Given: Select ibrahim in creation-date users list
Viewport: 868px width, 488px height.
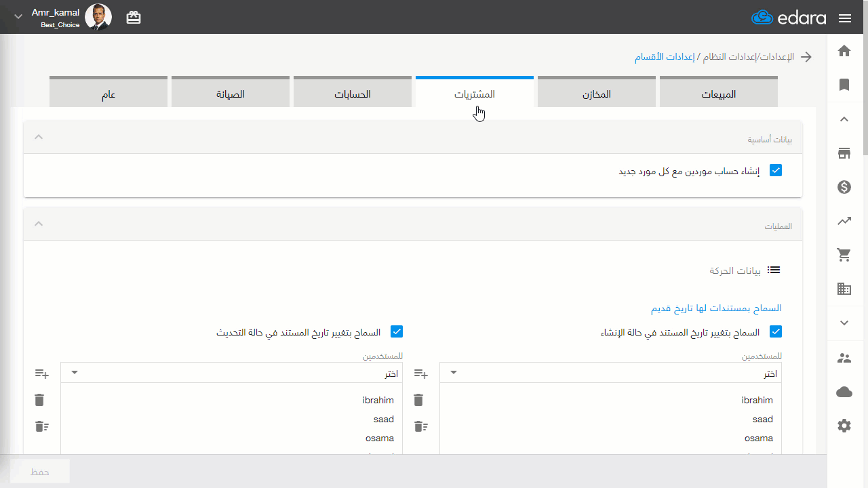Looking at the screenshot, I should point(757,400).
